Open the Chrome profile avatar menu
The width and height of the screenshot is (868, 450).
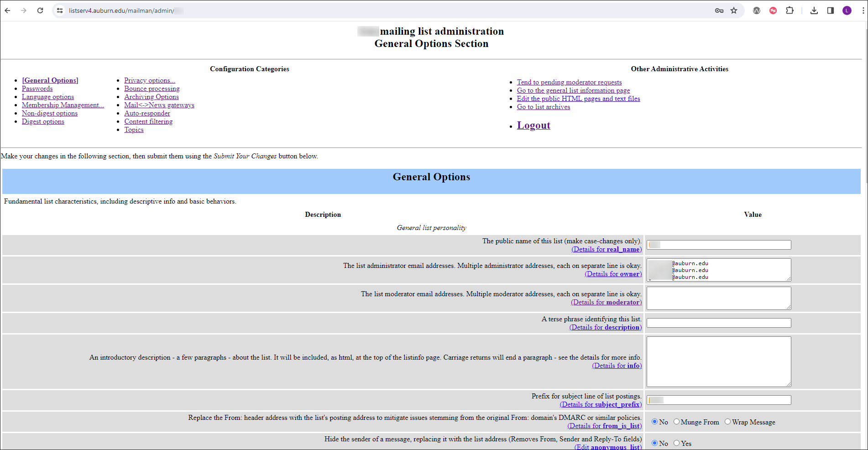pyautogui.click(x=847, y=10)
